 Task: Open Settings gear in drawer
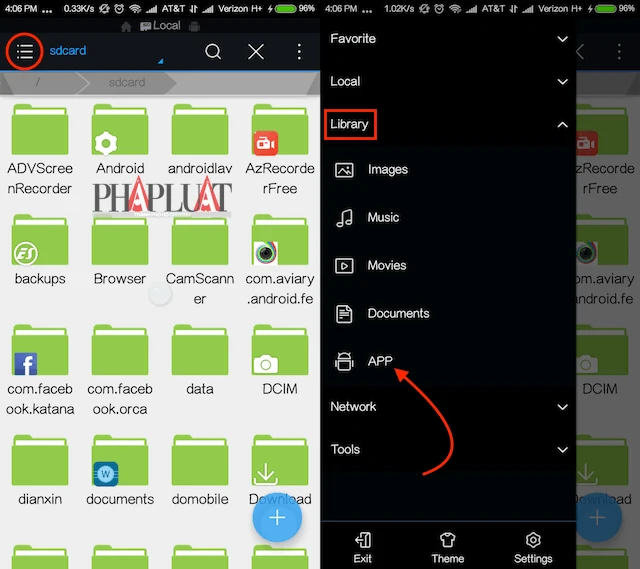tap(533, 546)
